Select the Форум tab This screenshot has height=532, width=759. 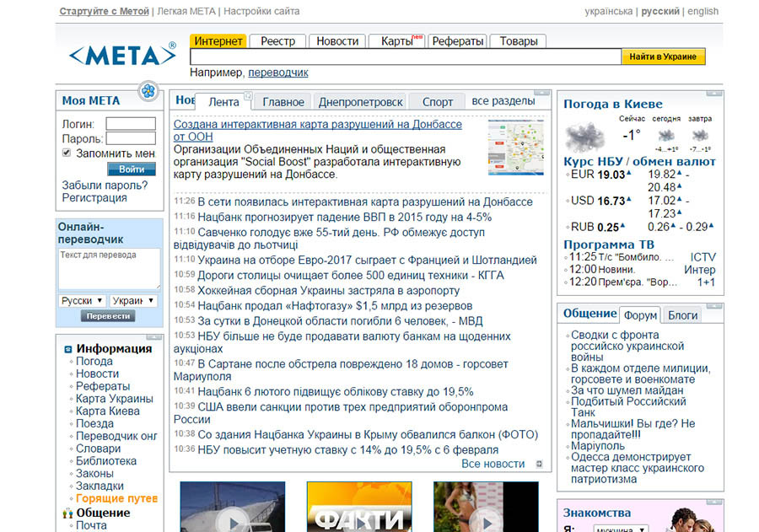pyautogui.click(x=640, y=315)
